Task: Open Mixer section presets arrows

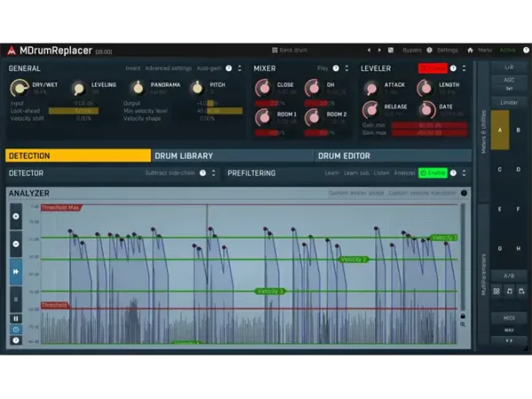Action: (347, 68)
